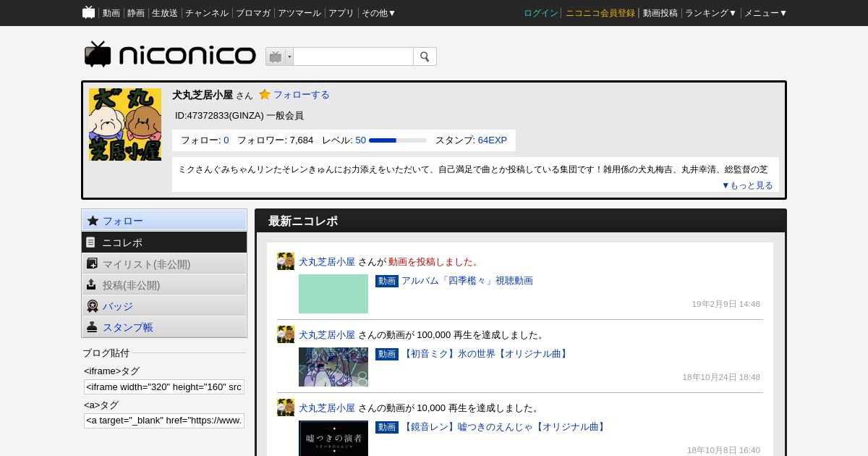This screenshot has height=456, width=868.
Task: Click the iframe tag code field
Action: 164,387
